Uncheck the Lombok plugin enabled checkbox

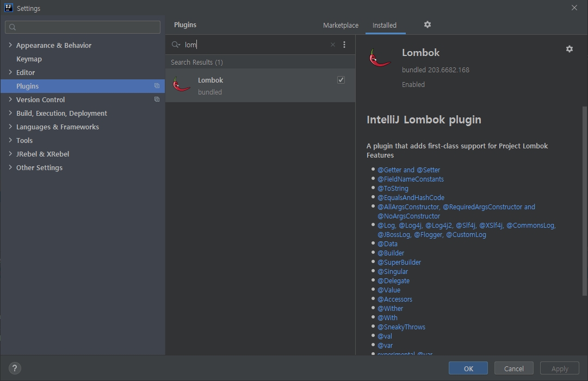click(341, 80)
